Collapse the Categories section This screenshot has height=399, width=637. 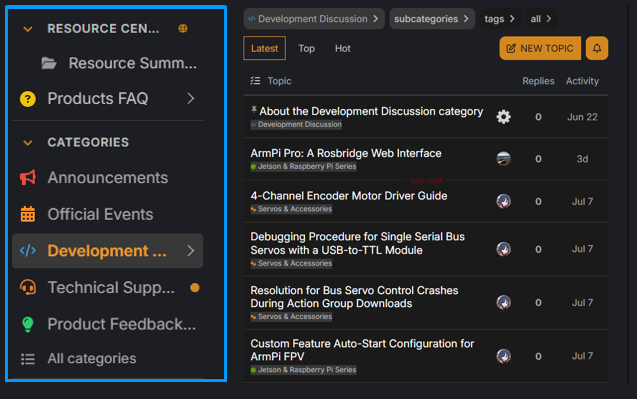[x=28, y=143]
